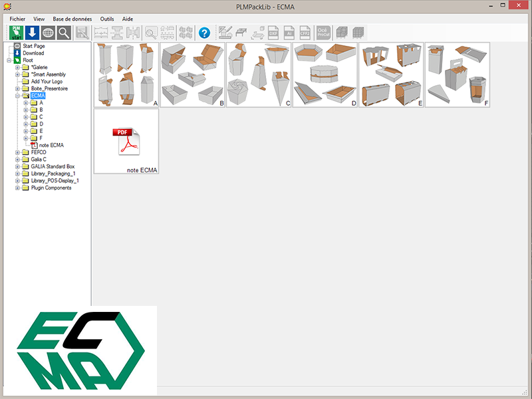This screenshot has width=532, height=399.
Task: Select the Boite_Presentoire folder
Action: pyautogui.click(x=49, y=88)
